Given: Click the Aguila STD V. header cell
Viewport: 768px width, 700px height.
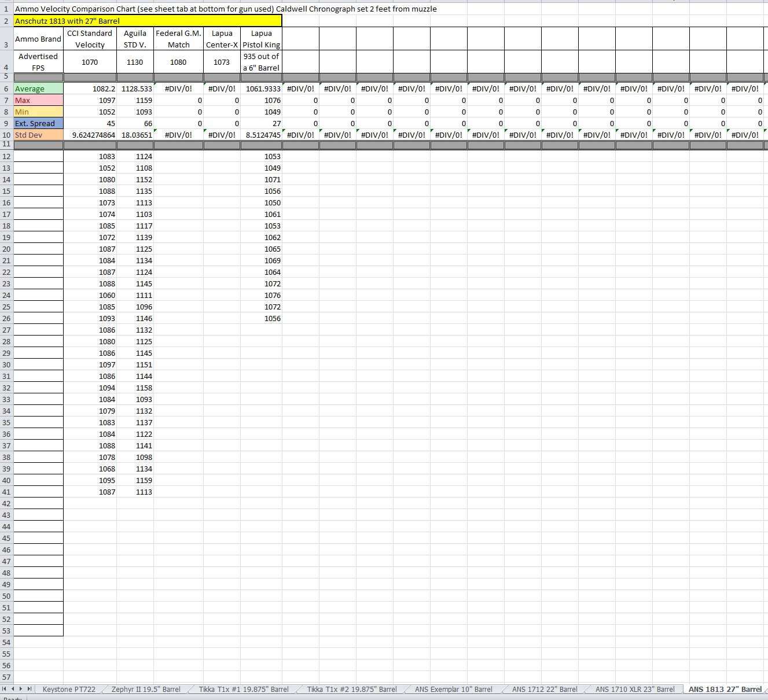Looking at the screenshot, I should pos(135,39).
